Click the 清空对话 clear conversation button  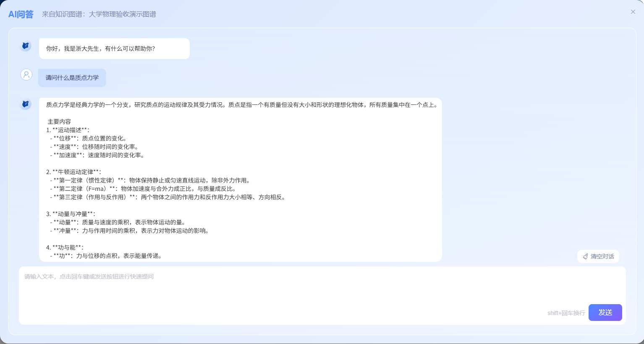click(598, 256)
